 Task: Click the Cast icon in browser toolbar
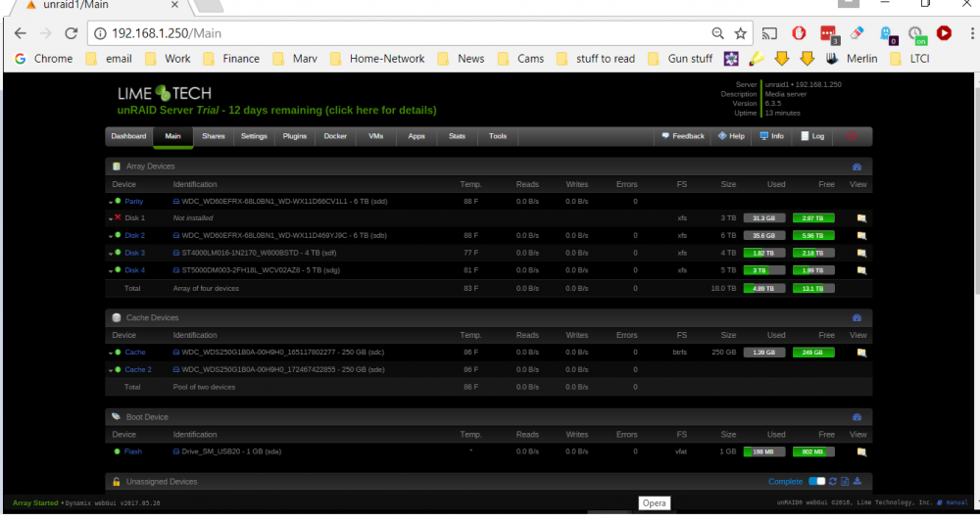(x=770, y=33)
